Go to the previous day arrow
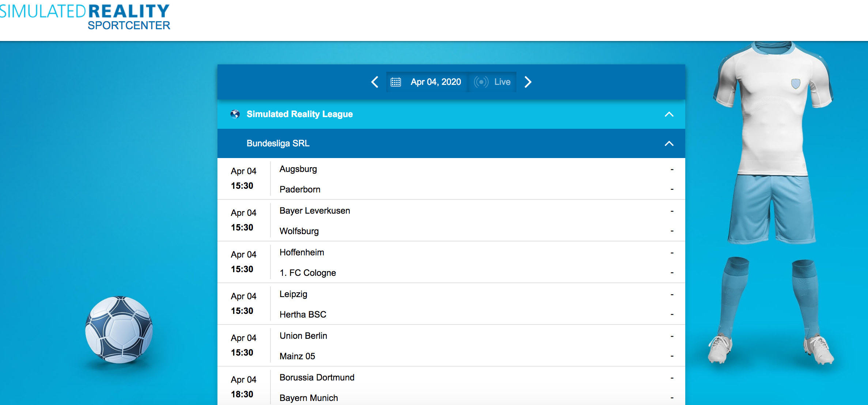The height and width of the screenshot is (405, 868). tap(375, 82)
